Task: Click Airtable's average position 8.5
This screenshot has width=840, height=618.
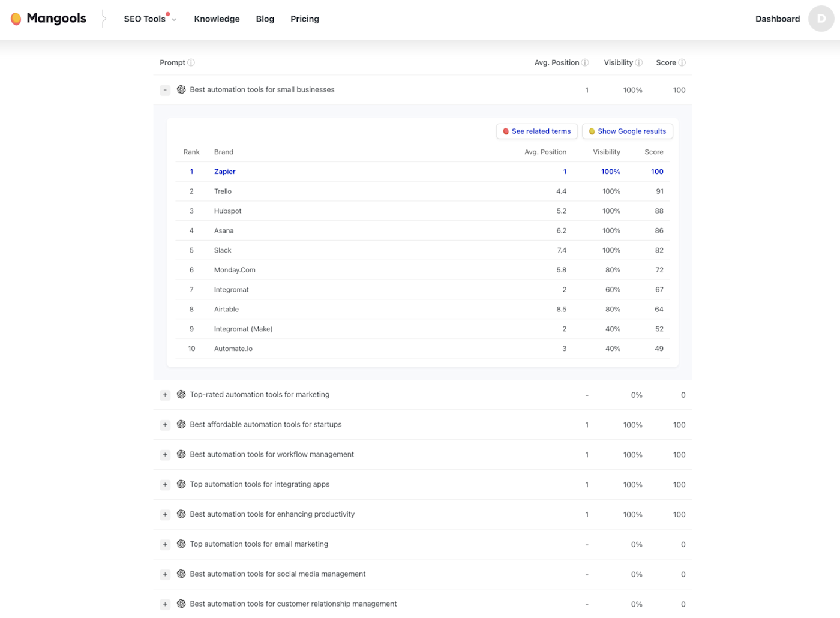Action: (561, 310)
